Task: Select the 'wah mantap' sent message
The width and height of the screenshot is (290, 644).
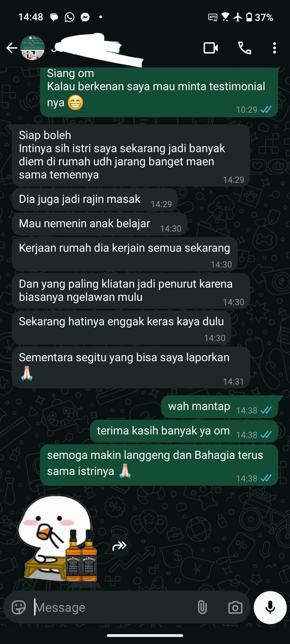Action: coord(220,407)
